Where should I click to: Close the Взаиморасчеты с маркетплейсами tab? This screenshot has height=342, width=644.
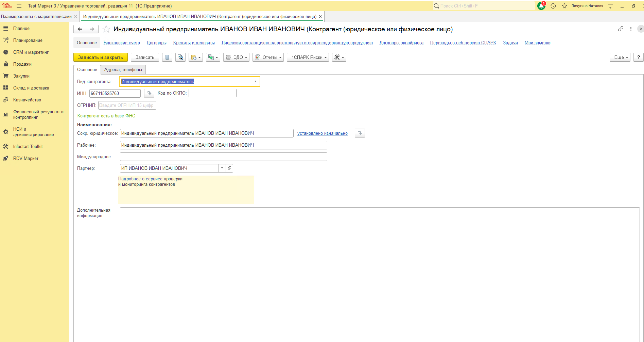(75, 16)
